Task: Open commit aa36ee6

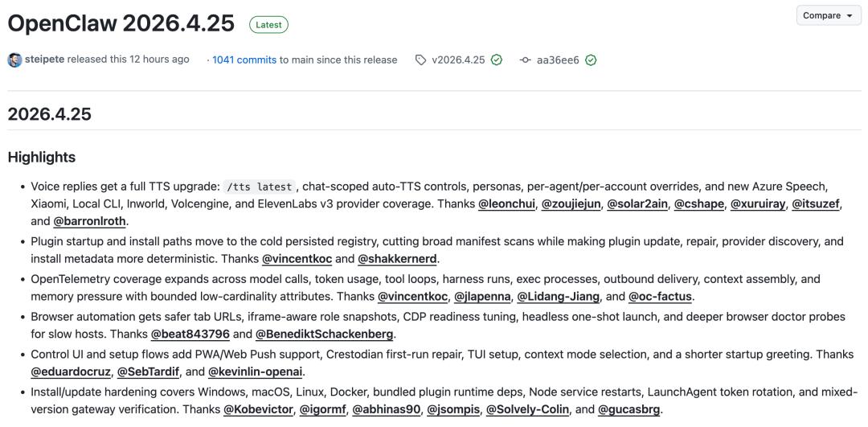Action: tap(558, 60)
